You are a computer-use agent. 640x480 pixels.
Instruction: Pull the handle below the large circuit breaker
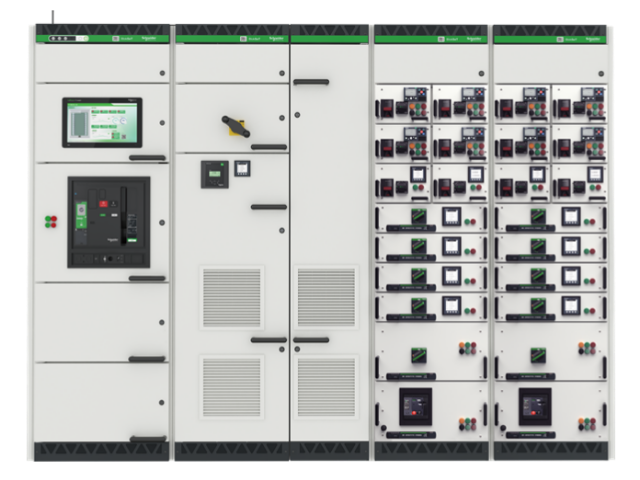pos(147,278)
